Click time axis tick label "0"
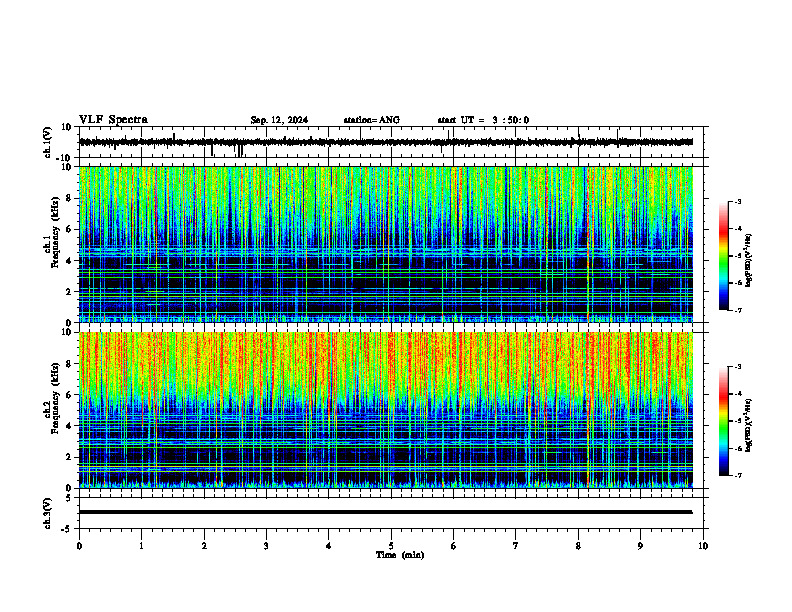Viewport: 792px width, 612px height. tap(79, 546)
